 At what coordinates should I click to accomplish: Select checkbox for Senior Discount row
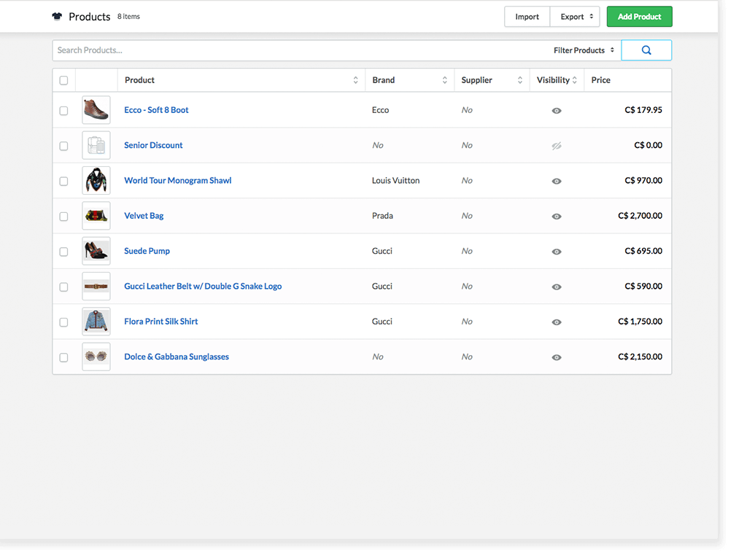click(x=64, y=146)
